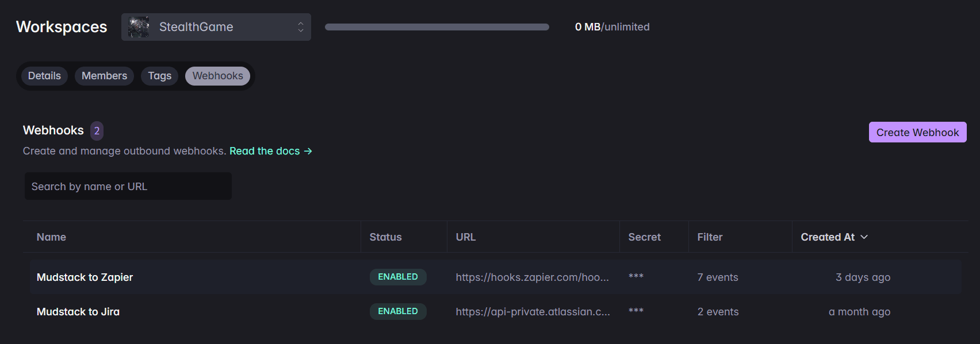
Task: Switch to the Members tab
Action: pyautogui.click(x=104, y=75)
